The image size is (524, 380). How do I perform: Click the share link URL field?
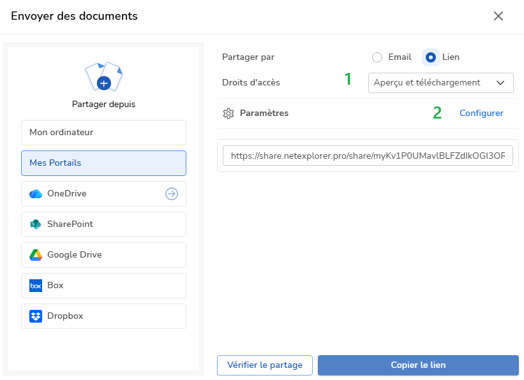tap(368, 155)
